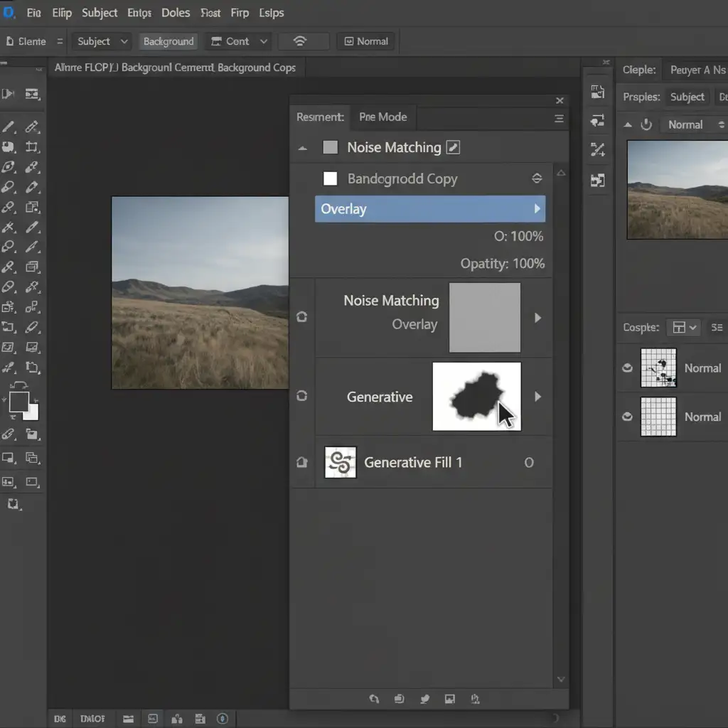This screenshot has height=728, width=728.
Task: Click the power icon in the Properties panel
Action: pos(646,125)
